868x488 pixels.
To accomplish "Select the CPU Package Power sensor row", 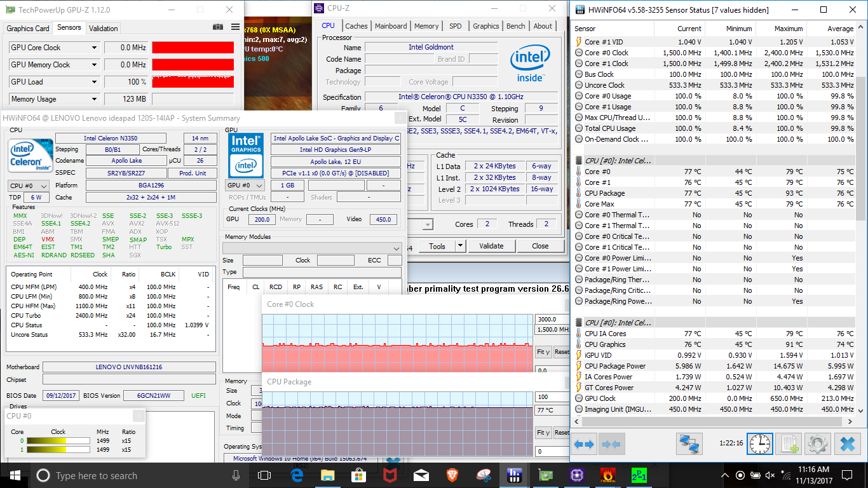I will tap(714, 366).
